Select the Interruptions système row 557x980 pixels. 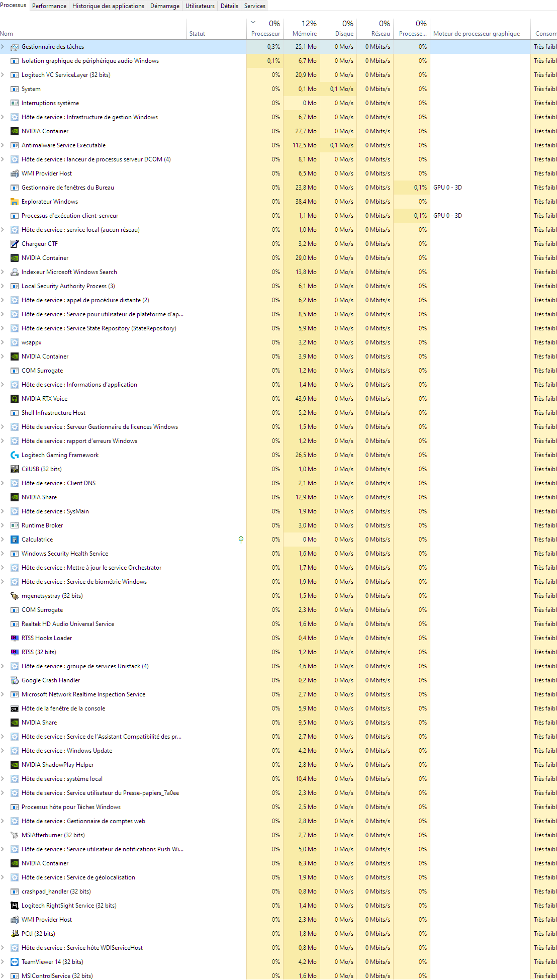coord(278,103)
